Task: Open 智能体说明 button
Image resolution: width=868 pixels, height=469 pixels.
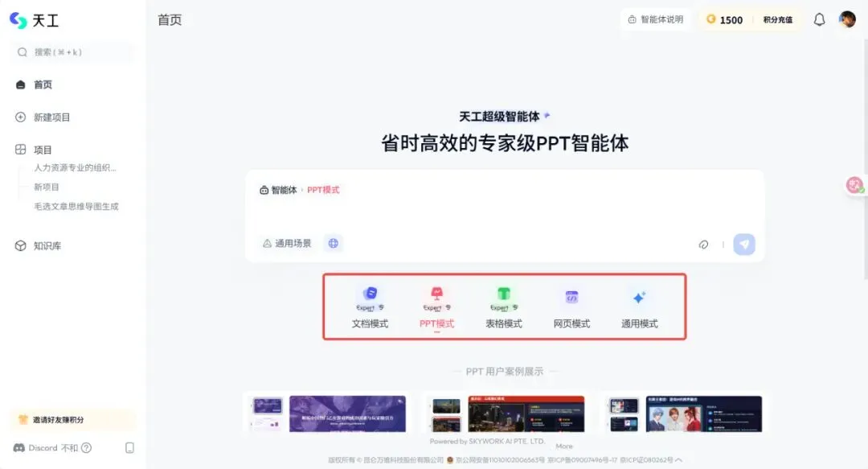Action: [656, 20]
